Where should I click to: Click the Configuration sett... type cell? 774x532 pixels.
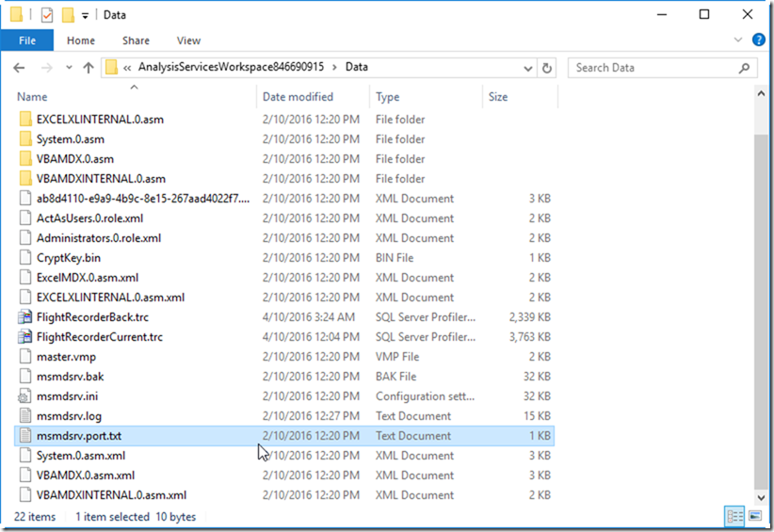click(x=425, y=395)
